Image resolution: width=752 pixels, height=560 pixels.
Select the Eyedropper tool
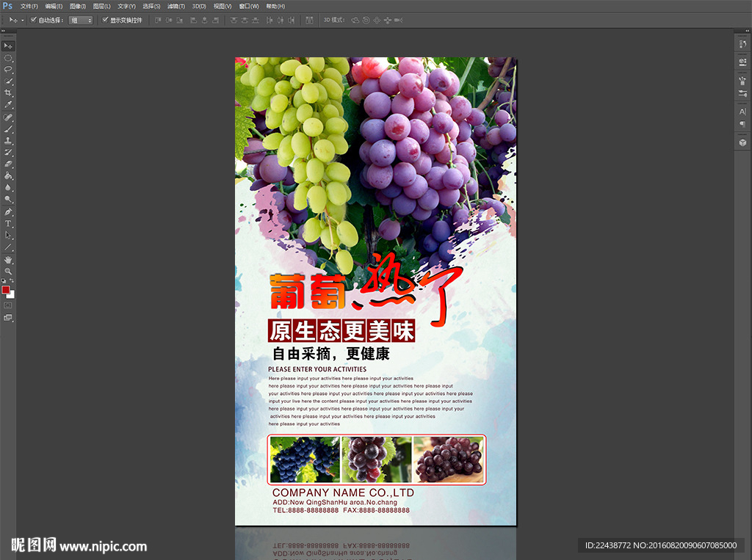(8, 104)
